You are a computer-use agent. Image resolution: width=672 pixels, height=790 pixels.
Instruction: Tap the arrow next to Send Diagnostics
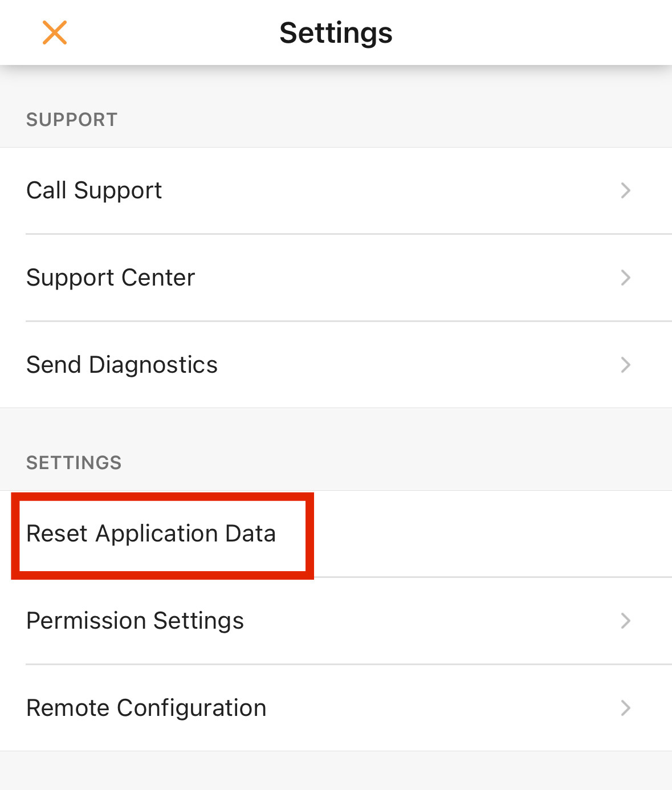(x=625, y=365)
